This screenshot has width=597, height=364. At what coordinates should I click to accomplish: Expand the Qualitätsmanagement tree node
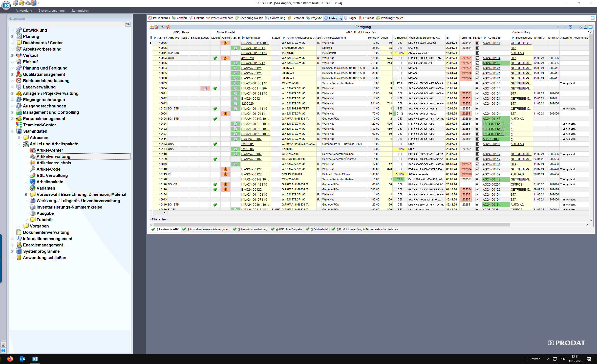[12, 75]
